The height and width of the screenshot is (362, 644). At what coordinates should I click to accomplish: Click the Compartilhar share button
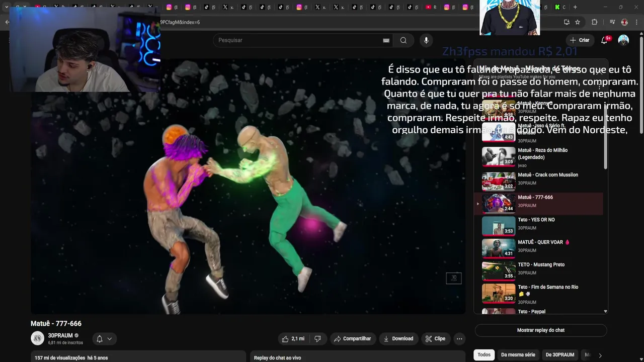pos(352,339)
